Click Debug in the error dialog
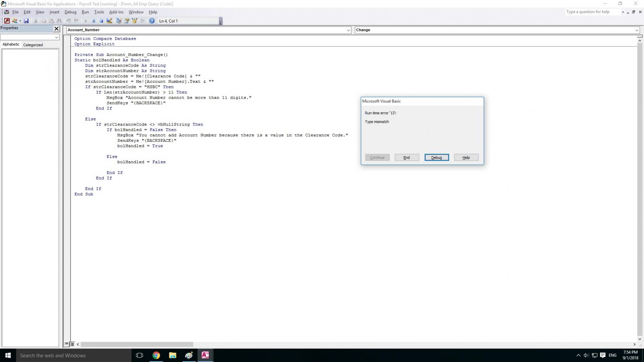 [x=437, y=157]
